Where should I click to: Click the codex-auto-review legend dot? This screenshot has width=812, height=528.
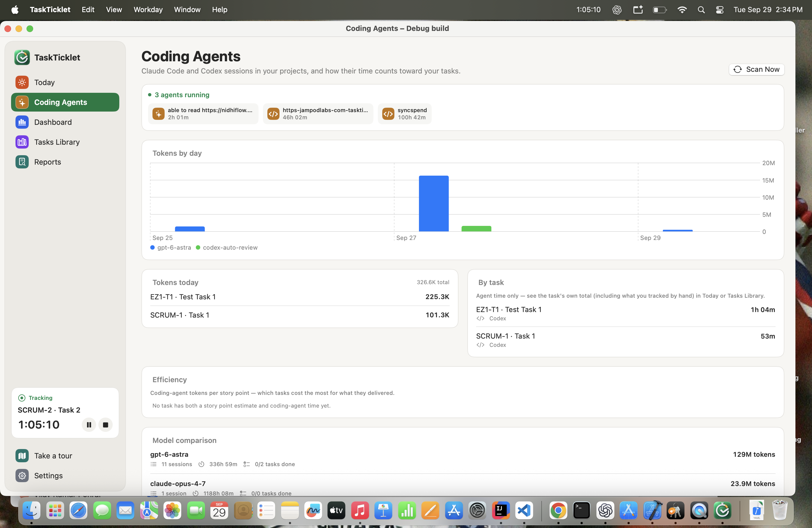coord(198,247)
